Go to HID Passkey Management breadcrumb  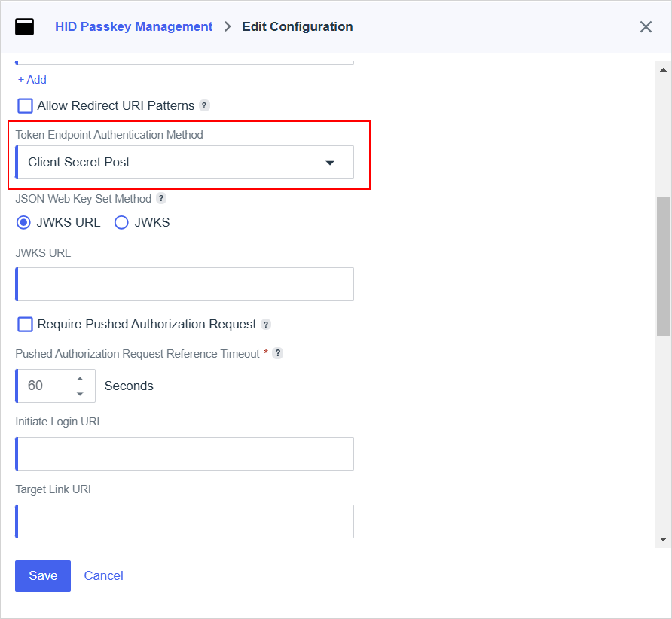[x=133, y=27]
